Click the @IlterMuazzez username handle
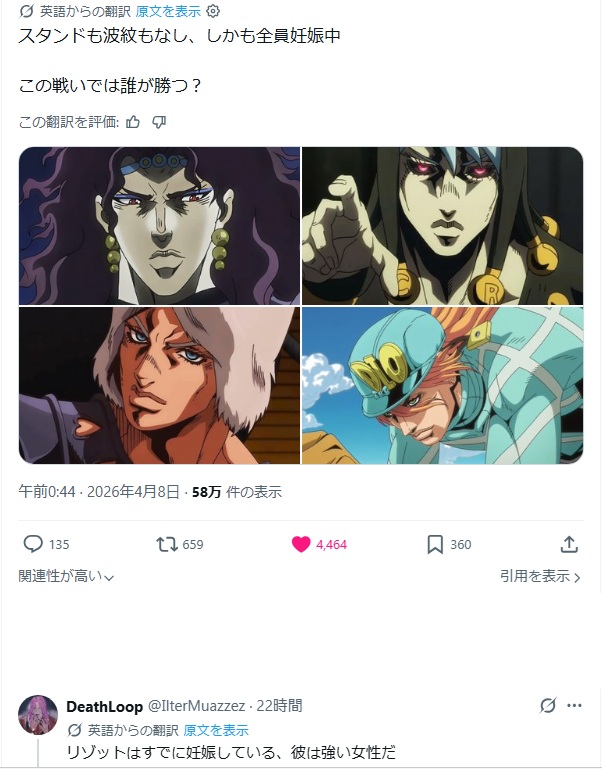 click(196, 706)
